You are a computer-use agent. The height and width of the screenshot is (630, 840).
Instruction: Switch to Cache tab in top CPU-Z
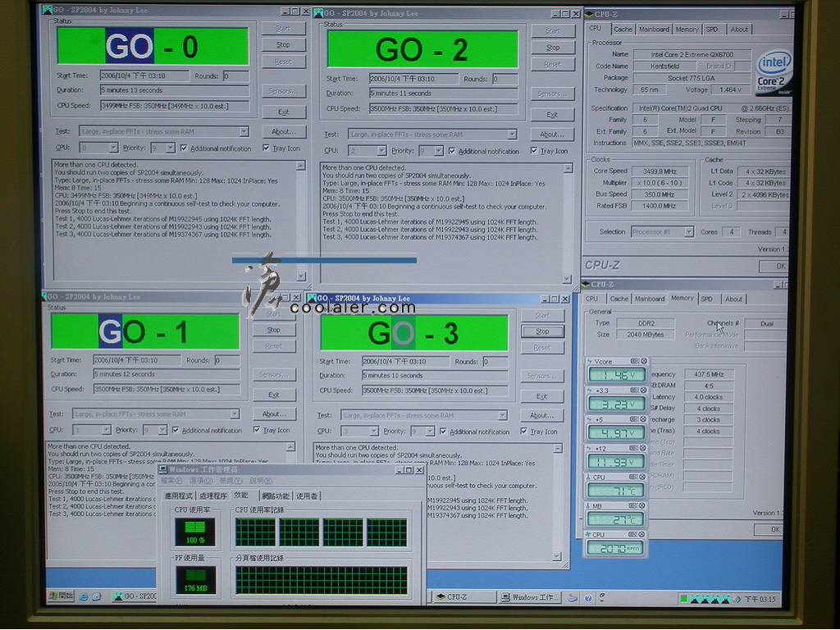click(623, 30)
